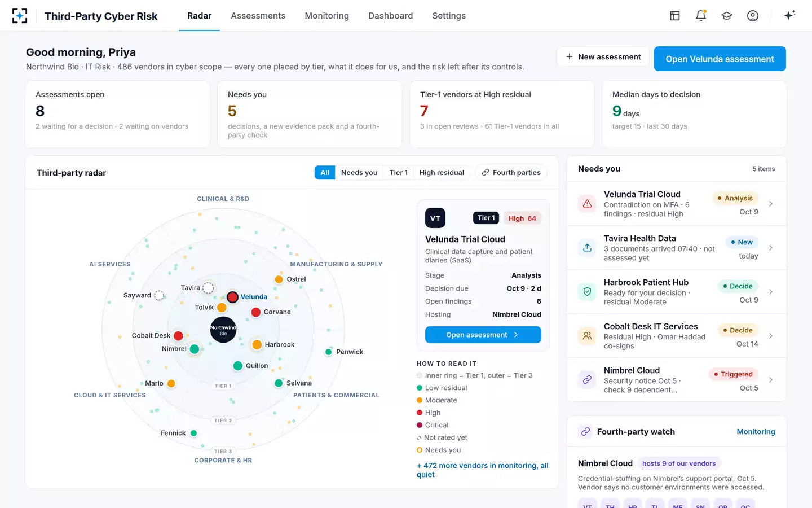
Task: Select the Marlo orange dot
Action: (171, 384)
